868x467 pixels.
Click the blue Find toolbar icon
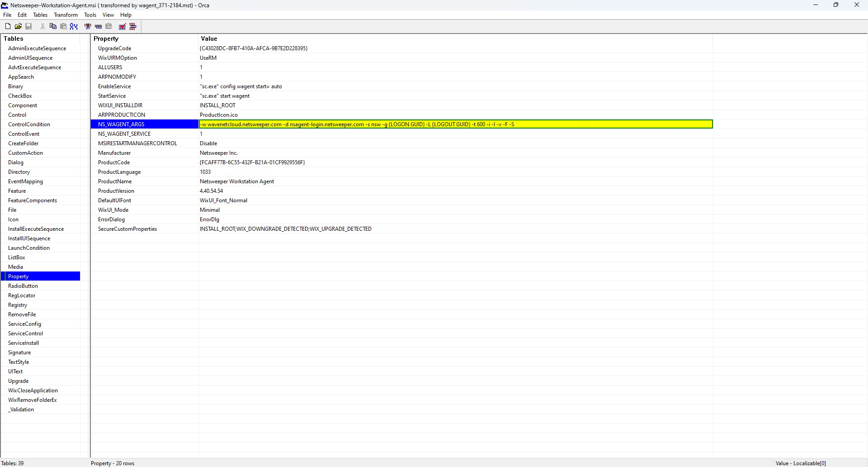click(74, 27)
